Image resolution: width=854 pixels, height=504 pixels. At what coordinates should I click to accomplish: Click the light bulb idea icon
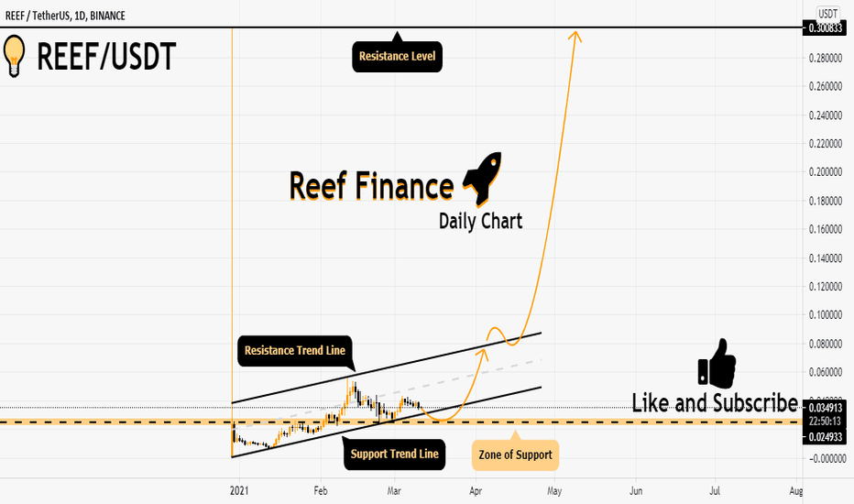[14, 56]
